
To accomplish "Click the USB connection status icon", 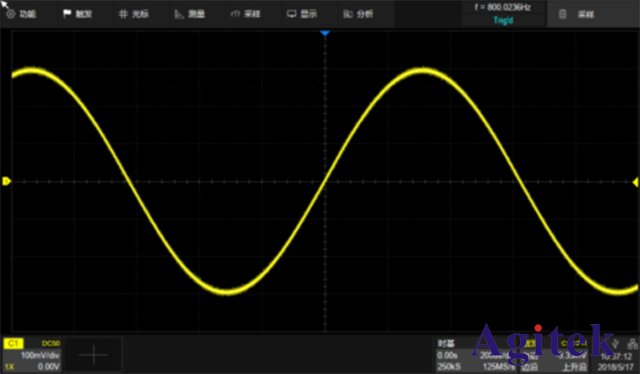I will pos(616,344).
